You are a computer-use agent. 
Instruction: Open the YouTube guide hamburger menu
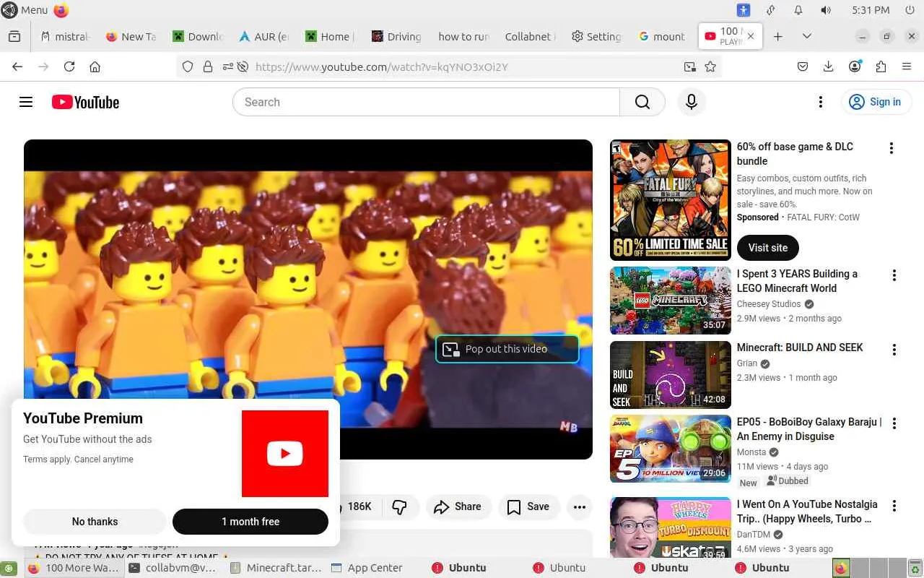pyautogui.click(x=26, y=102)
